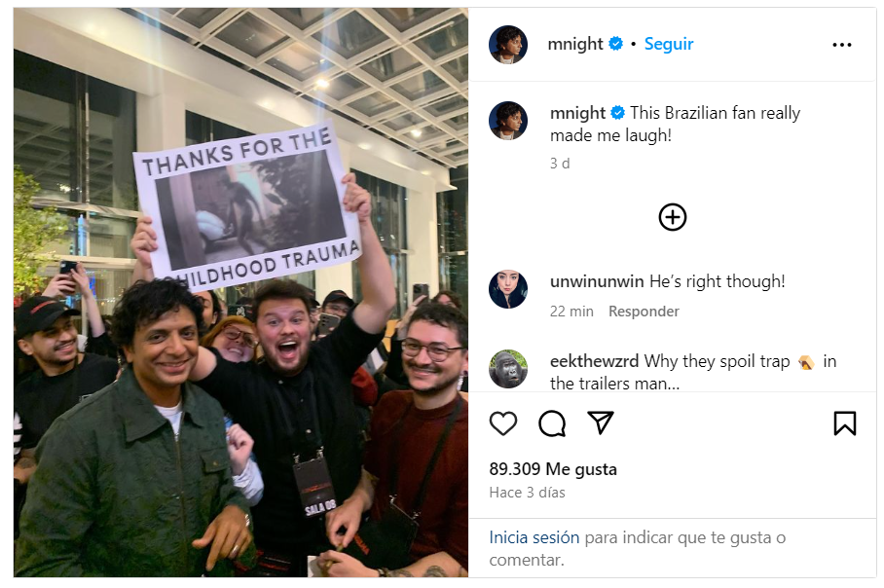Screen dimensions: 884x588
Task: Click the unwinunwin username
Action: click(x=597, y=281)
